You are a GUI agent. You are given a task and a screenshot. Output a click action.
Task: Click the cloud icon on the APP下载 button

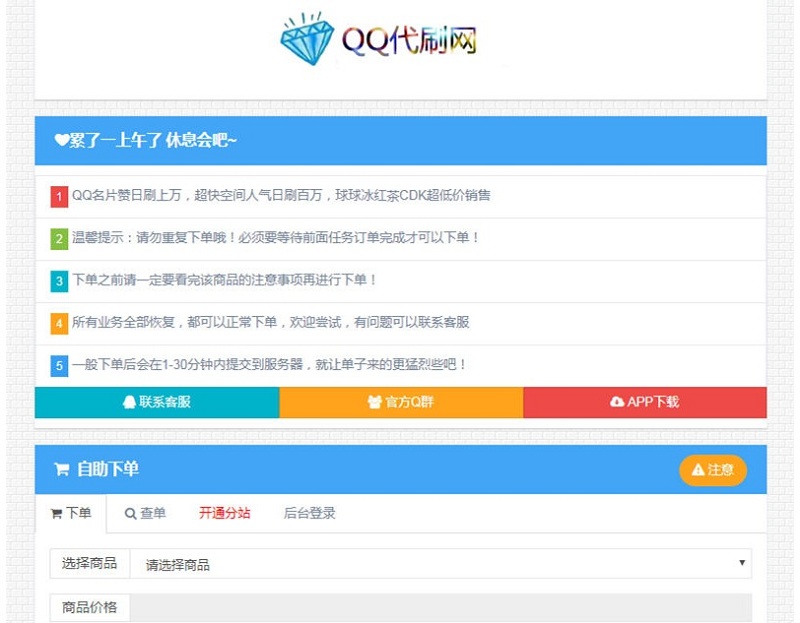point(617,402)
